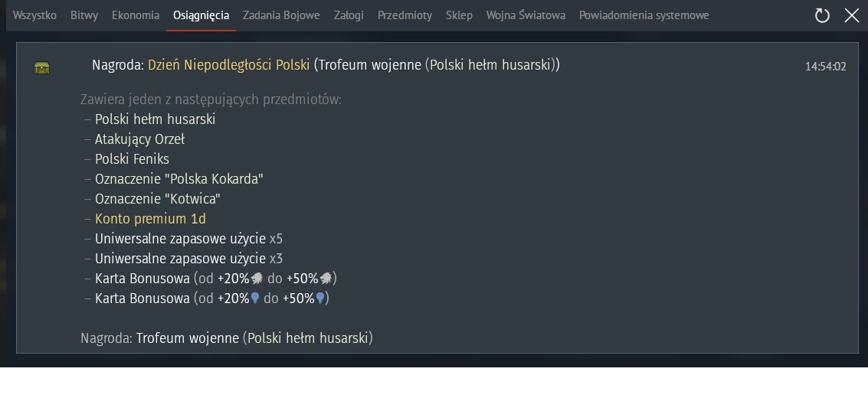Select the Ekonomia tab

pyautogui.click(x=136, y=15)
